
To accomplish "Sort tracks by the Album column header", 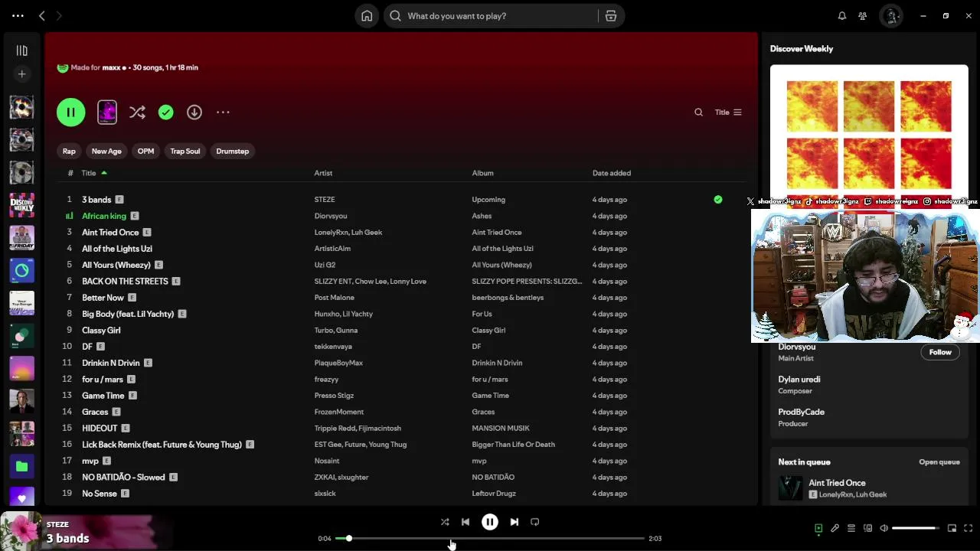I will (x=482, y=173).
